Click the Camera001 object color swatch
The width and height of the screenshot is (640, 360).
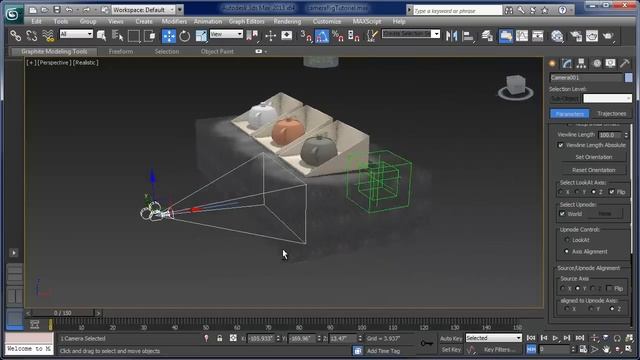pyautogui.click(x=629, y=78)
